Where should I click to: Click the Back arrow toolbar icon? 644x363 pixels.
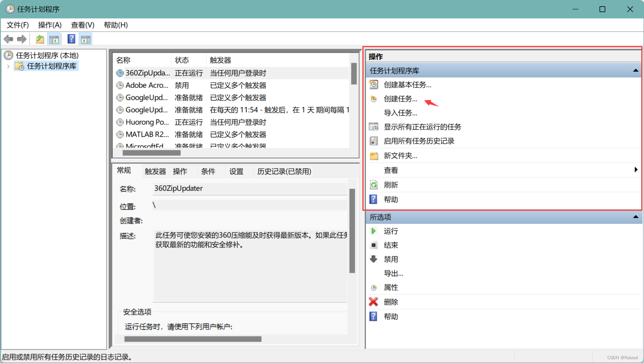(9, 39)
